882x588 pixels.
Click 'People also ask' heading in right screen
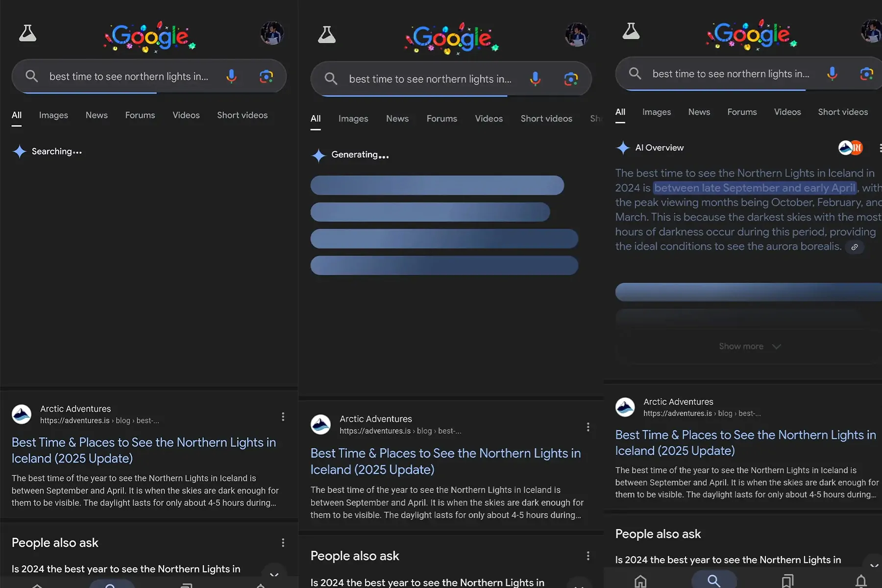[658, 534]
